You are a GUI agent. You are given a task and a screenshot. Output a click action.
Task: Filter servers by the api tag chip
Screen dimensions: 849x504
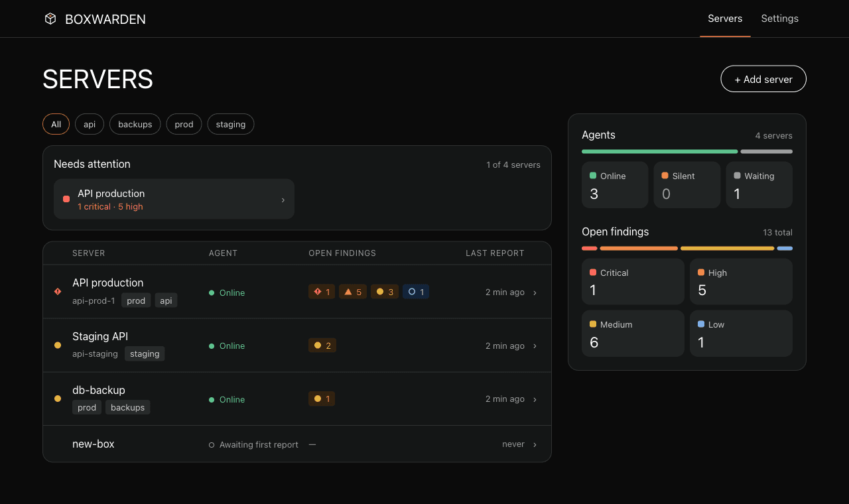[x=90, y=124]
